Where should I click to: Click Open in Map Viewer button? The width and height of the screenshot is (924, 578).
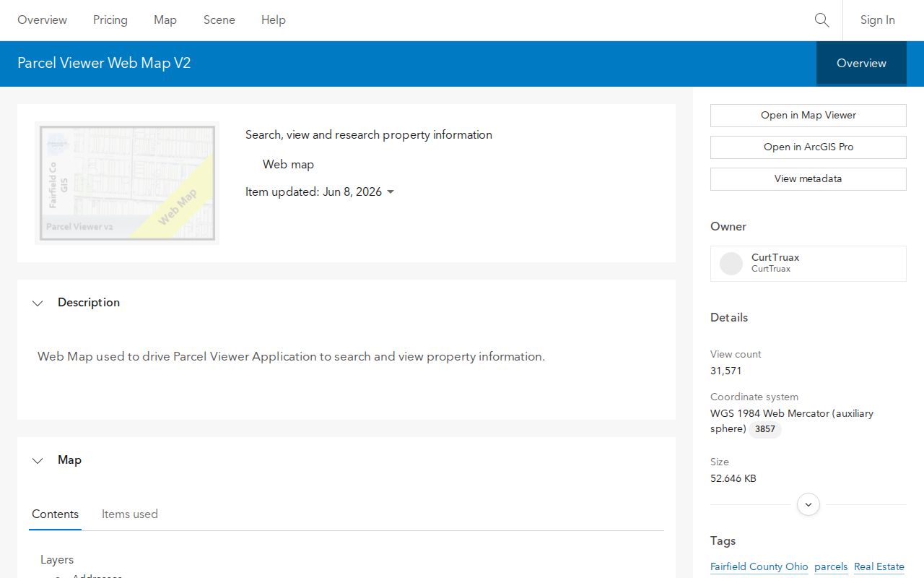(x=808, y=116)
